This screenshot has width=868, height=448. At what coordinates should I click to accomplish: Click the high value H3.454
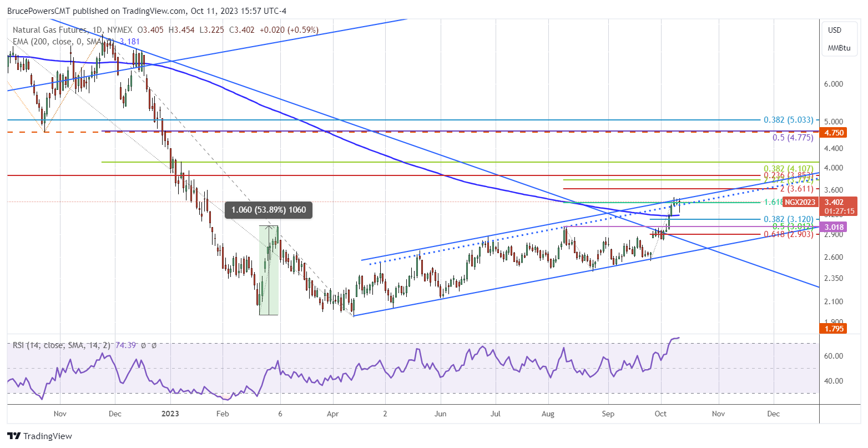(x=181, y=30)
